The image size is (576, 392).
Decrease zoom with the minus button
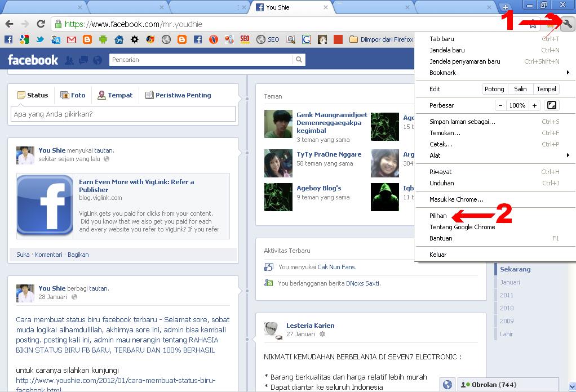pyautogui.click(x=500, y=105)
